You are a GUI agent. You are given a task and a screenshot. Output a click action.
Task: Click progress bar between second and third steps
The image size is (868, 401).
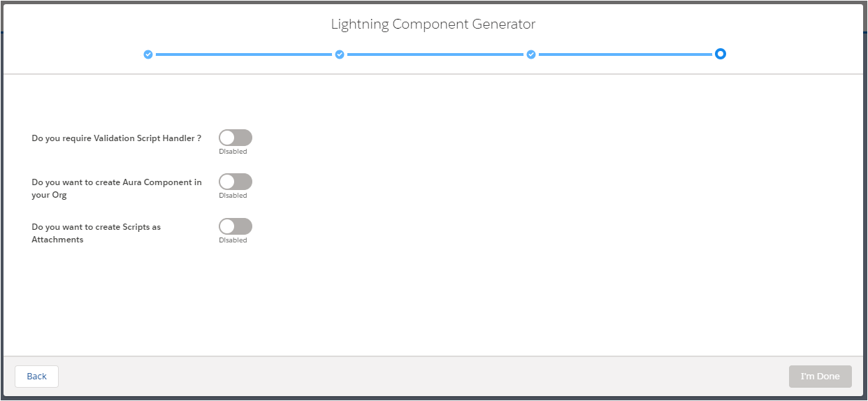tap(435, 54)
